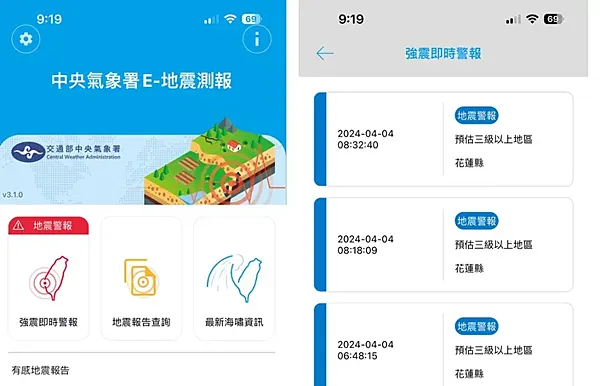Tap 花蓮縣 in the 08:32:40 alert

click(470, 163)
